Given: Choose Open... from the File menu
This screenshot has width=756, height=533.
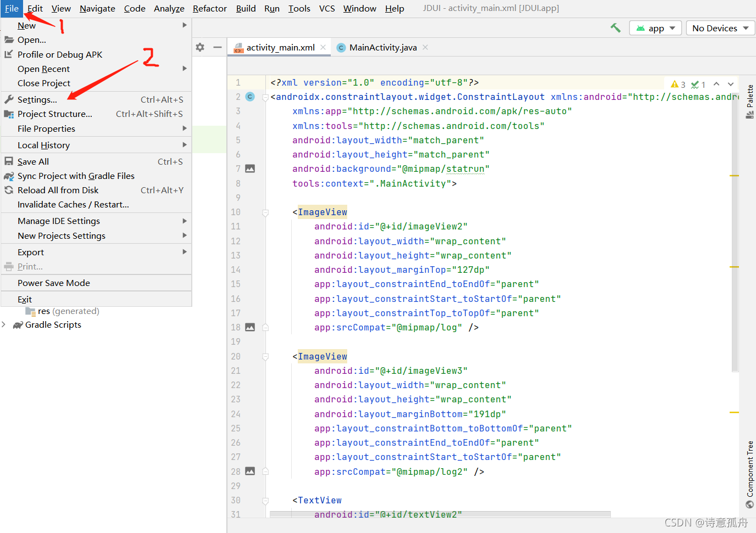Looking at the screenshot, I should [x=96, y=40].
